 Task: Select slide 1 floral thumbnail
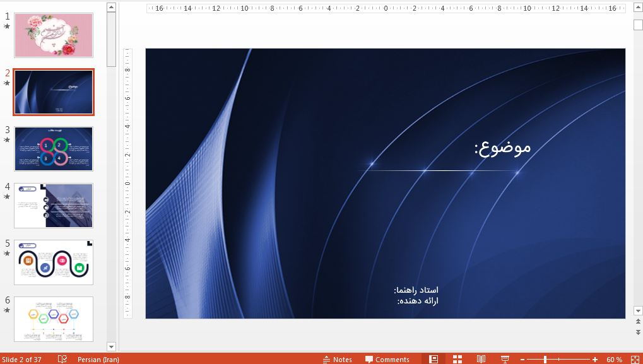[x=54, y=35]
